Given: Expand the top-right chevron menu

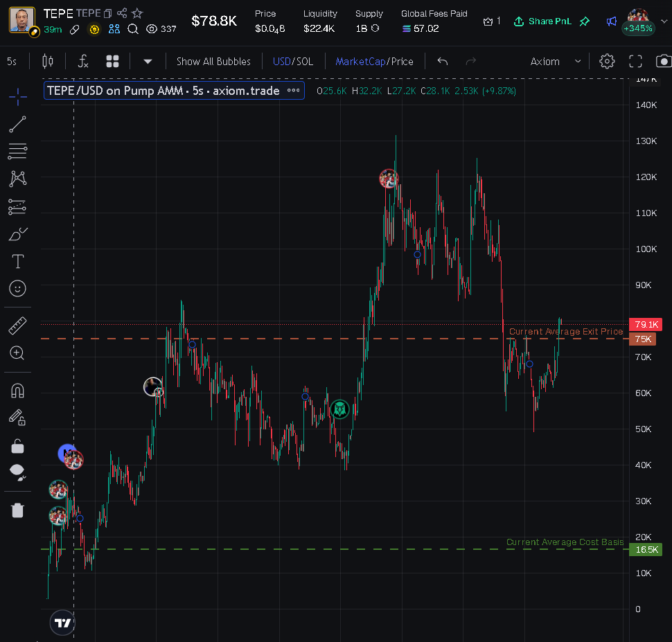Looking at the screenshot, I should coord(664,21).
